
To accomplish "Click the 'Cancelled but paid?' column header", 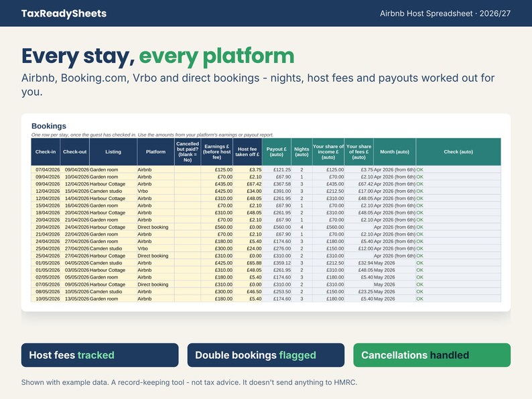I will [x=188, y=152].
